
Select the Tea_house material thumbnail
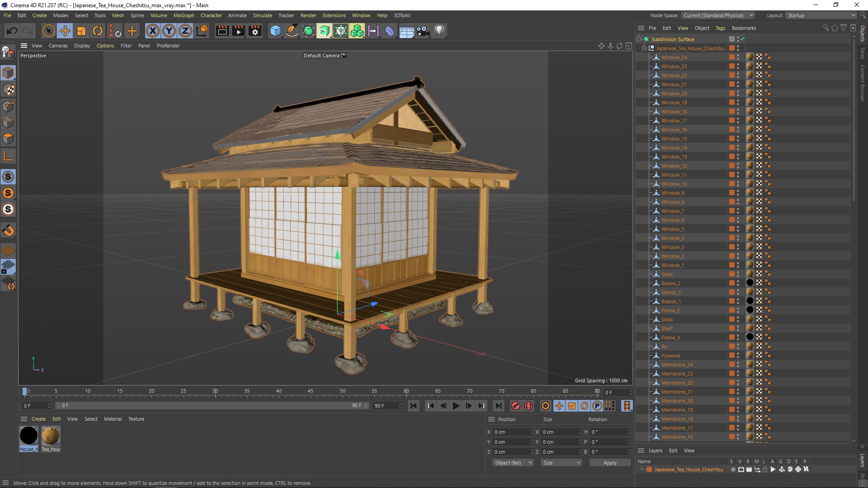point(51,436)
